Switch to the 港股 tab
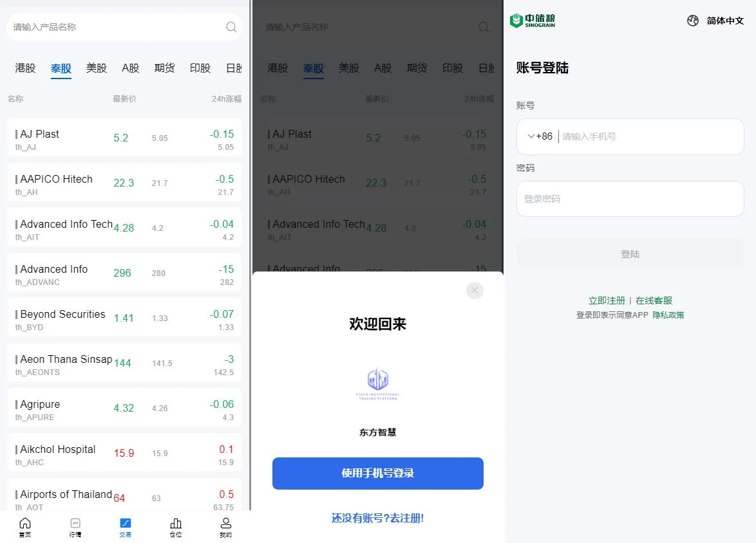Screen dimensions: 756x543 pyautogui.click(x=26, y=68)
